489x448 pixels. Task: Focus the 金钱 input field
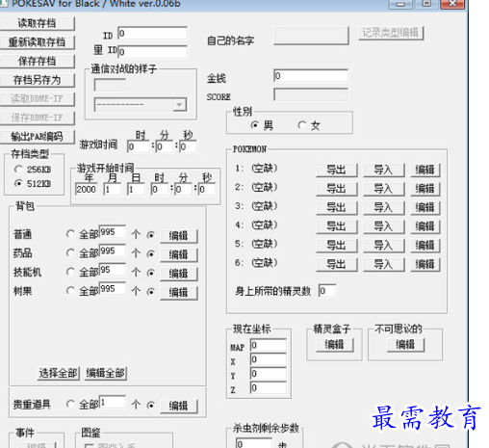[311, 75]
